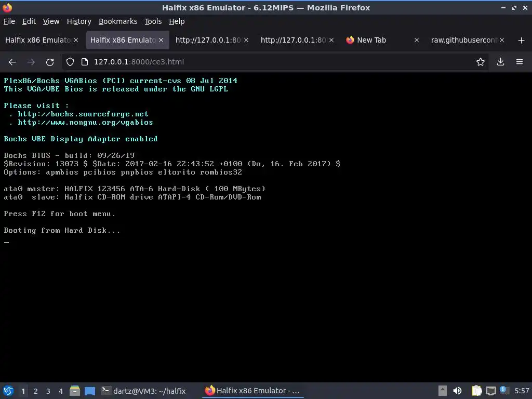Switch to dartz@VM3 terminal window
532x399 pixels.
tap(144, 391)
